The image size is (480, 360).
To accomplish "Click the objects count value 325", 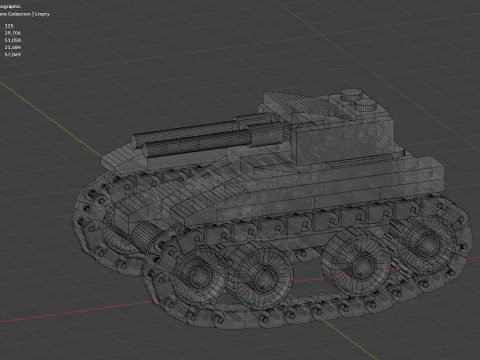I will click(9, 26).
